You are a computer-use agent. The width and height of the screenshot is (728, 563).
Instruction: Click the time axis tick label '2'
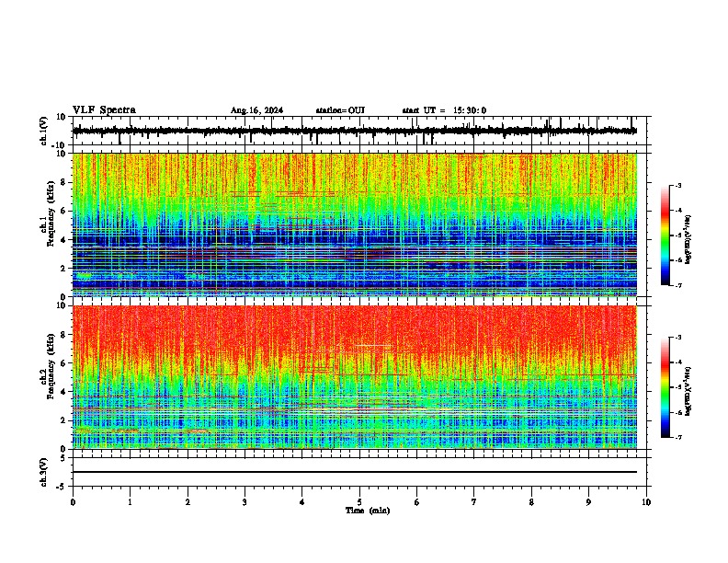[188, 502]
